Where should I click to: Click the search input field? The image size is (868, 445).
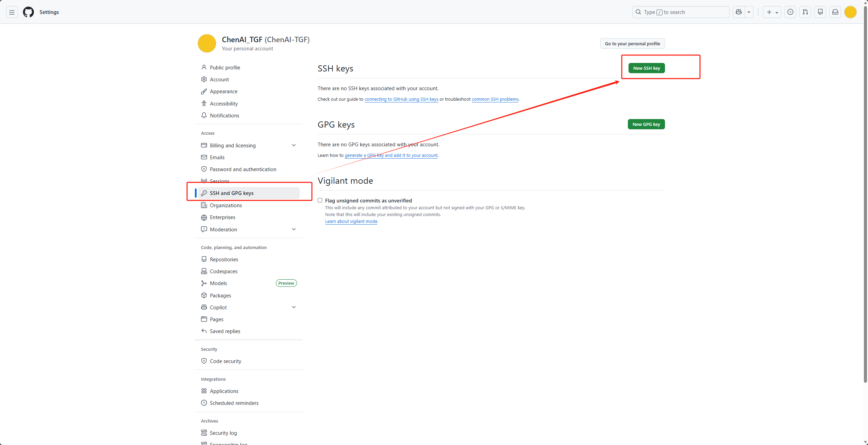click(x=680, y=12)
